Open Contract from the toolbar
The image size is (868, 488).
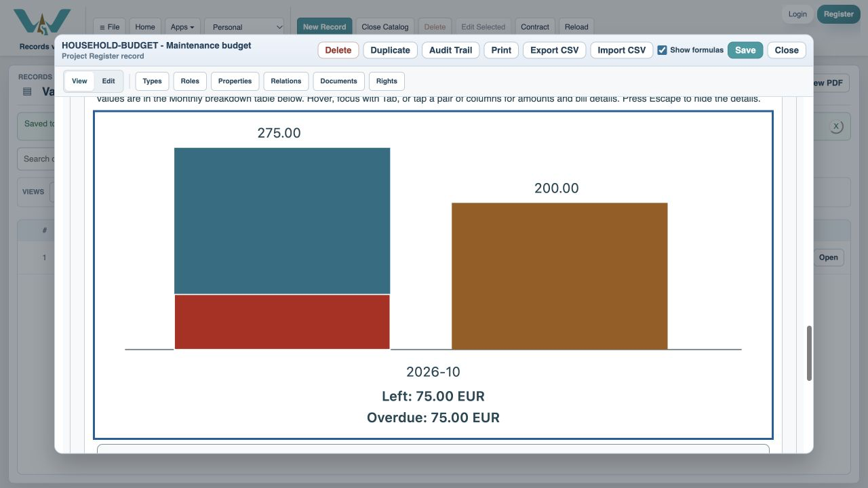pos(535,27)
